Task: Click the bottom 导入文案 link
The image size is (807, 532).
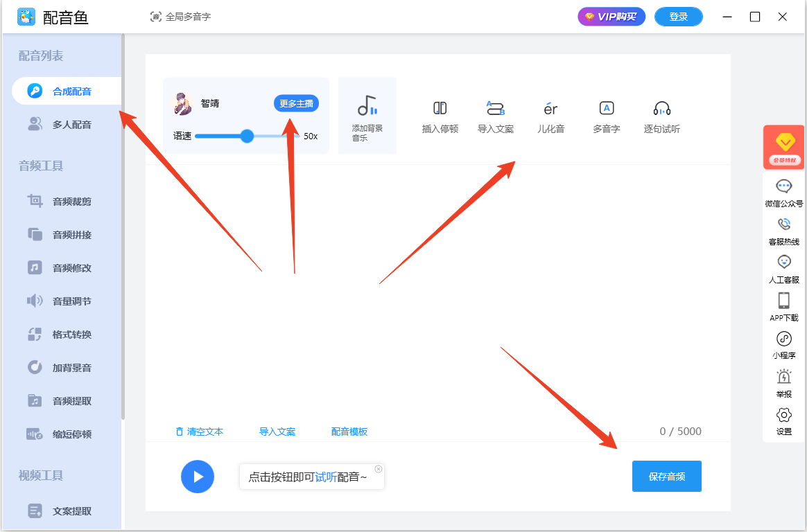Action: pyautogui.click(x=277, y=432)
